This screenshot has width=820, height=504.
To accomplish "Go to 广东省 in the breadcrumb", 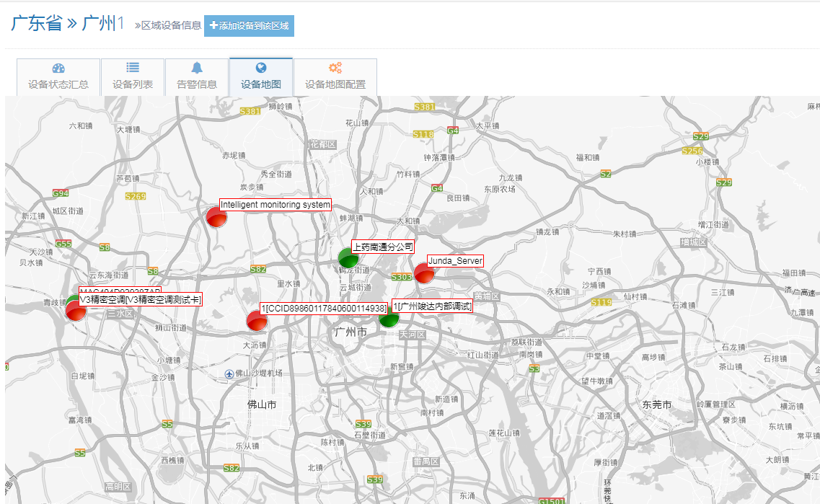I will [36, 23].
